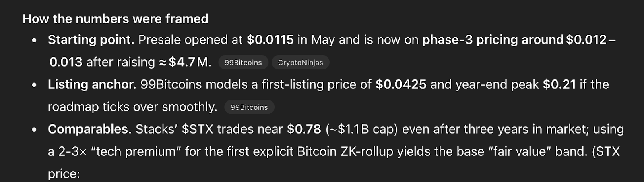Open the 99Bitcoins citation after 'roadmap ticks over smoothly'
644x182 pixels.
249,107
